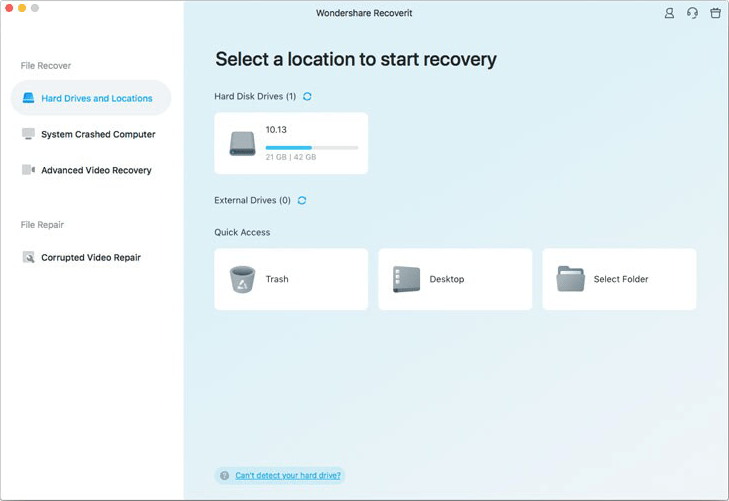Open the user account icon

tap(669, 13)
